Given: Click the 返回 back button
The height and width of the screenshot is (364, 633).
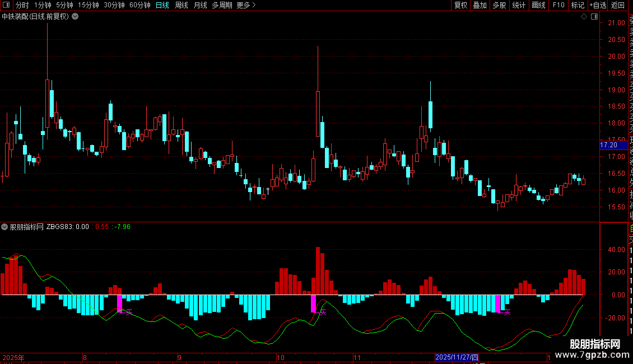Looking at the screenshot, I should 618,5.
